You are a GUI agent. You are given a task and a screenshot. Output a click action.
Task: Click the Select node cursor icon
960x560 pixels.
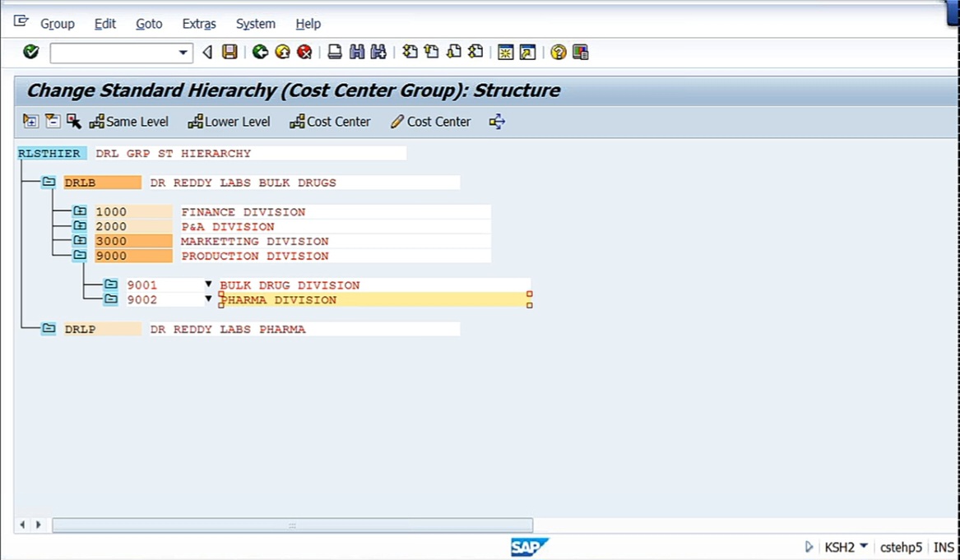click(74, 121)
